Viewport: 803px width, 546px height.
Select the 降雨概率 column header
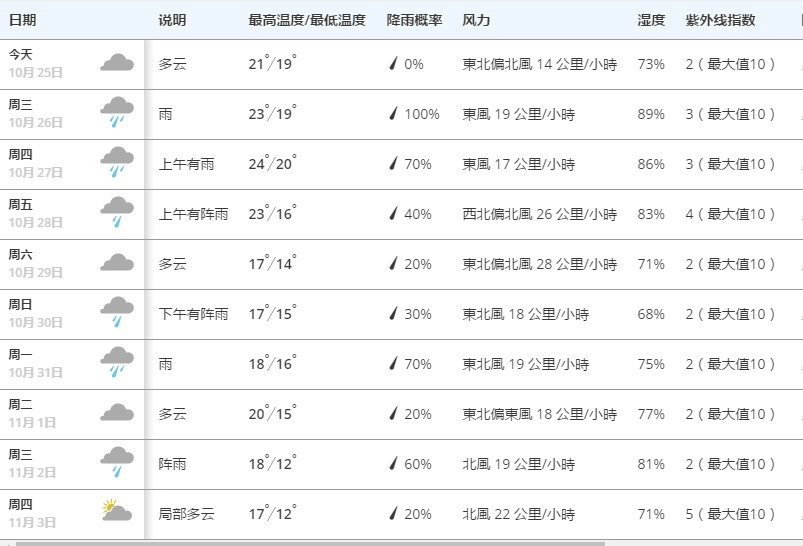414,20
